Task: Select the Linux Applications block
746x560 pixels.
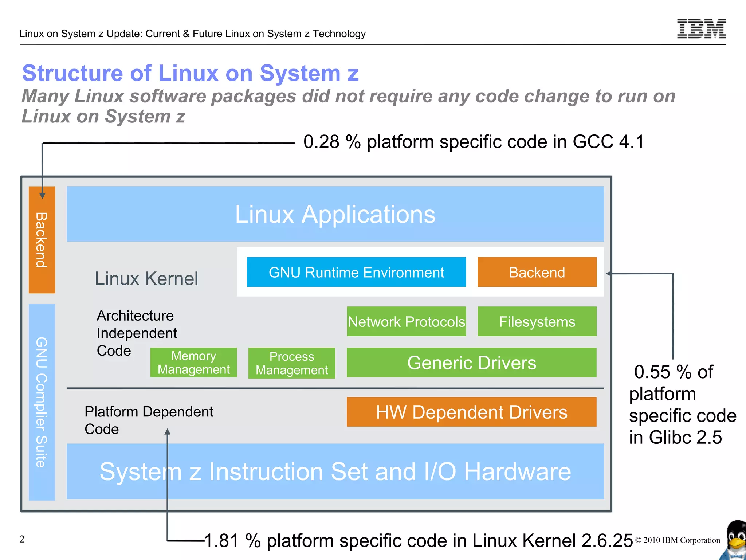Action: (x=335, y=214)
